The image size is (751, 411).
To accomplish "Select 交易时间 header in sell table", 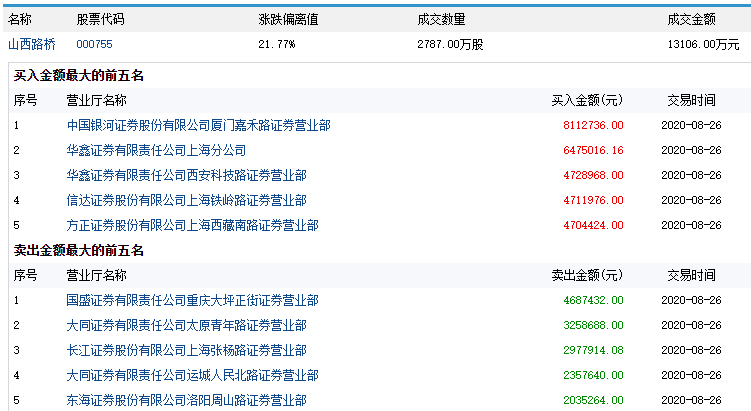I will [x=691, y=275].
